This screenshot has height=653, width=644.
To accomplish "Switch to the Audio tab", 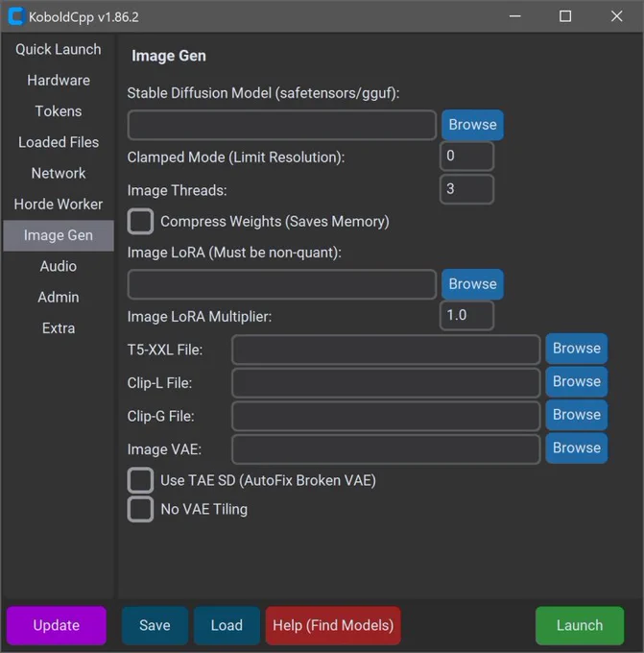I will [x=59, y=266].
